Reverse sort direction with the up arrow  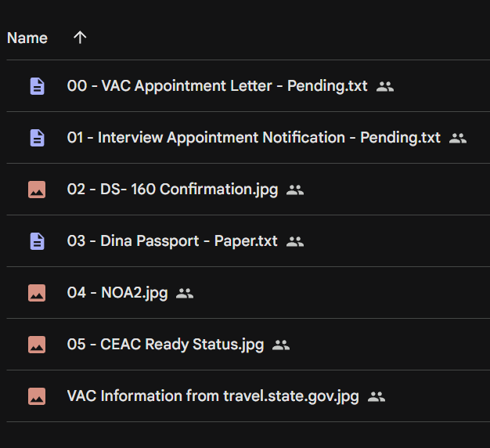point(80,38)
